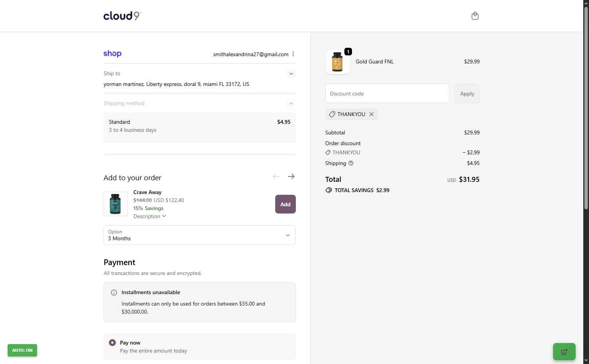The height and width of the screenshot is (364, 589).
Task: Click the quantity badge on Gold Guard thumbnail
Action: [348, 52]
